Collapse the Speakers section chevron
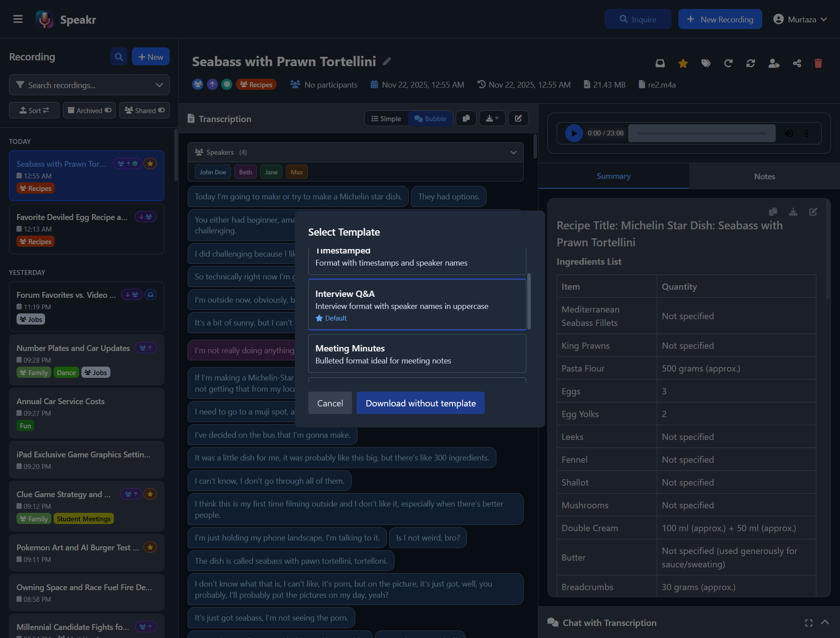The image size is (840, 638). (513, 152)
